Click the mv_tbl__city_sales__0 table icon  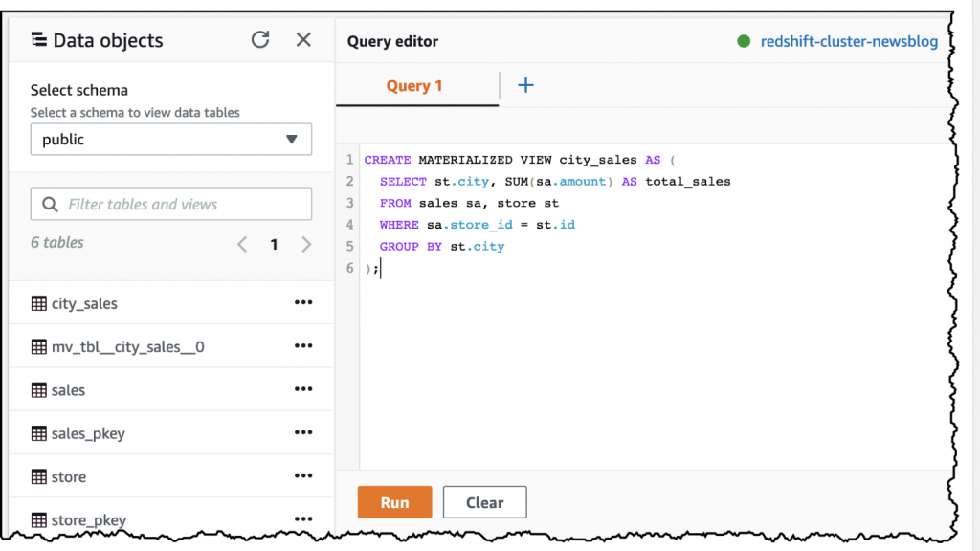38,346
